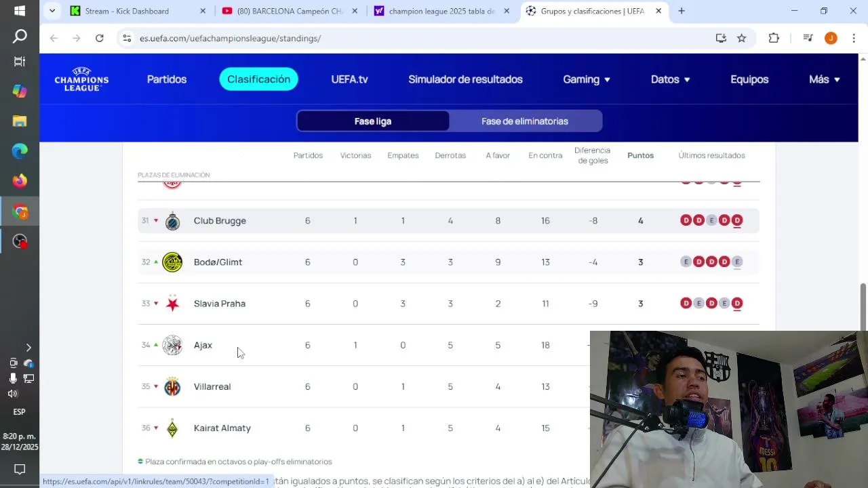The height and width of the screenshot is (488, 868).
Task: Click the Diferencia de goles column header
Action: 592,155
